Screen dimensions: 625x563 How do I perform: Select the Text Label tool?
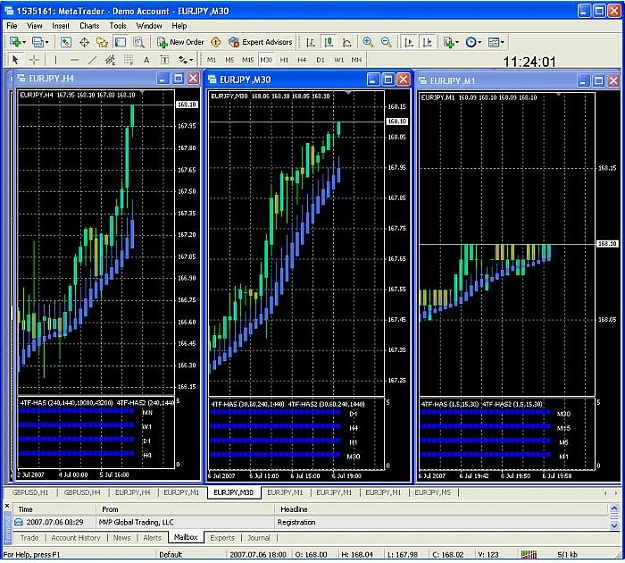point(165,60)
